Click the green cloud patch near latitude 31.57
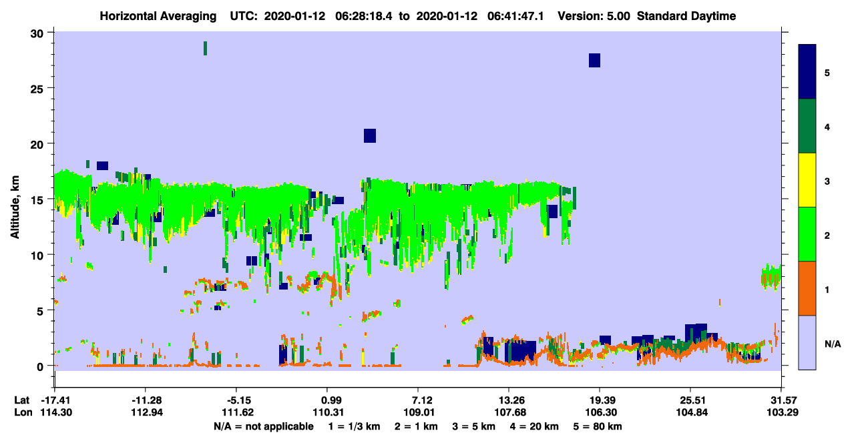The width and height of the screenshot is (868, 445). coord(771,276)
